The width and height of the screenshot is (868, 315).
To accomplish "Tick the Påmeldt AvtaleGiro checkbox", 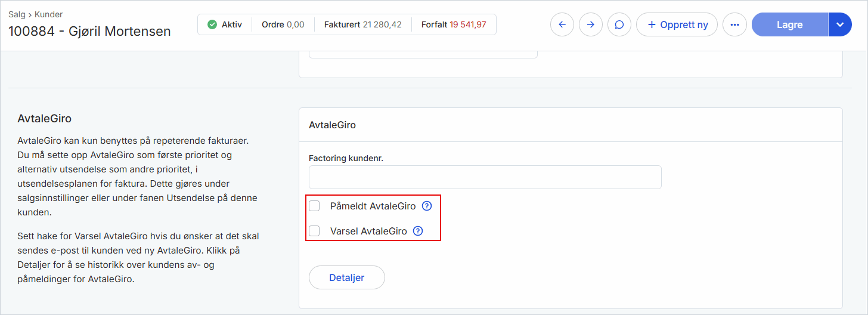I will tap(314, 206).
